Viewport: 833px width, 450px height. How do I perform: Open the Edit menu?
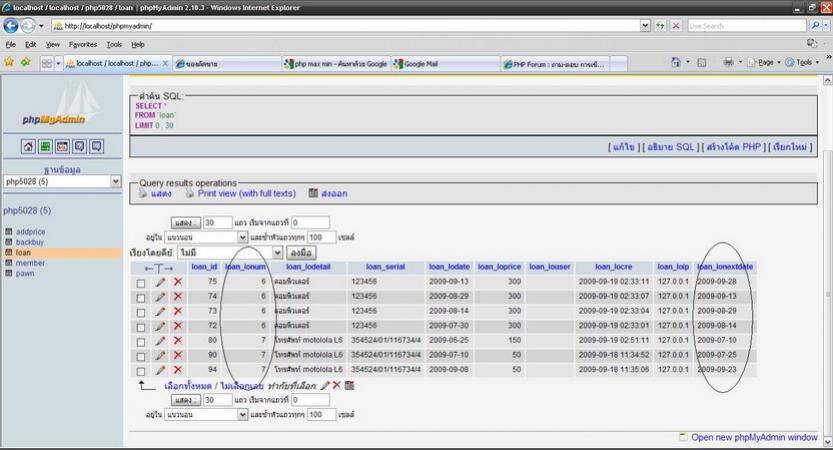coord(31,45)
